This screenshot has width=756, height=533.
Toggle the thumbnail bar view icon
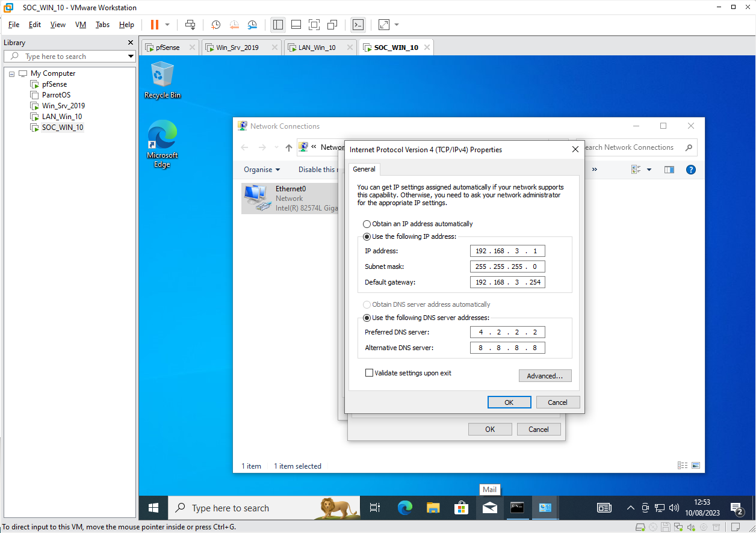(x=296, y=25)
